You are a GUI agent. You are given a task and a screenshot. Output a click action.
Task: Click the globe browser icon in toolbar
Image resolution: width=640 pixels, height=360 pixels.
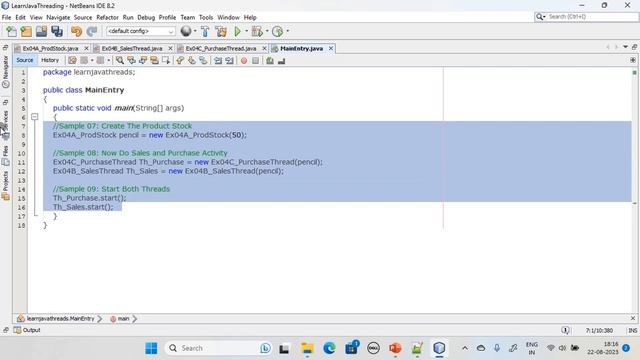click(186, 31)
